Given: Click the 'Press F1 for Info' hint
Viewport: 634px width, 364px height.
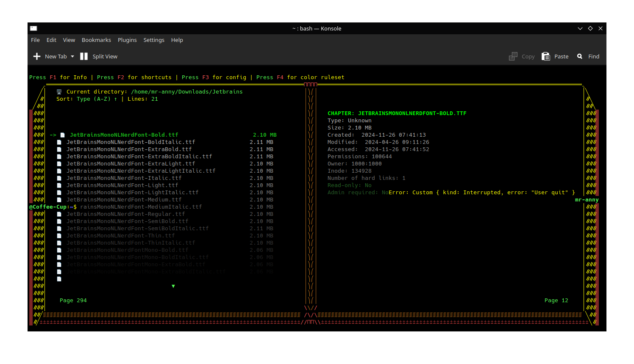Looking at the screenshot, I should tap(58, 77).
